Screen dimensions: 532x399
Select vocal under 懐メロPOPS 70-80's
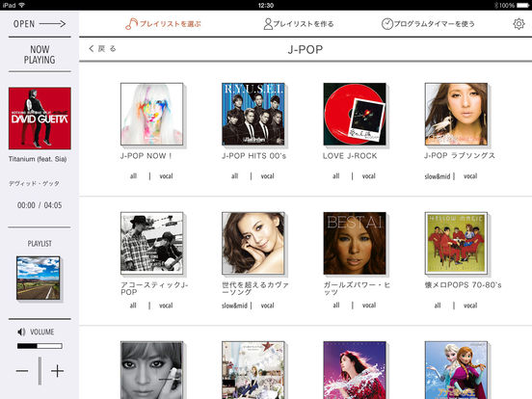click(470, 306)
